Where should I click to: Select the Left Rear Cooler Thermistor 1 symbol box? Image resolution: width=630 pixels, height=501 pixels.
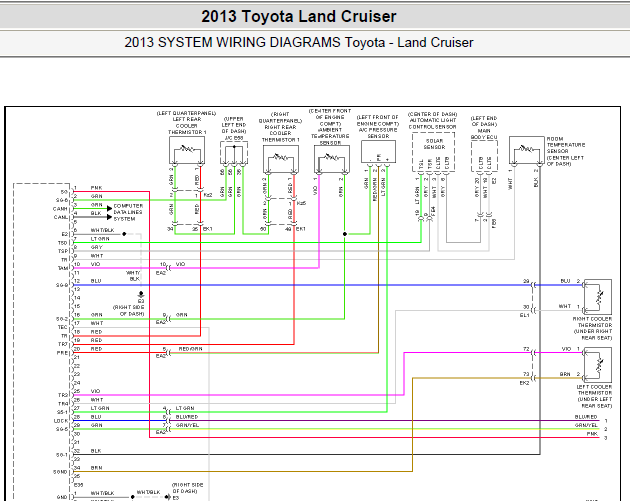(x=187, y=150)
